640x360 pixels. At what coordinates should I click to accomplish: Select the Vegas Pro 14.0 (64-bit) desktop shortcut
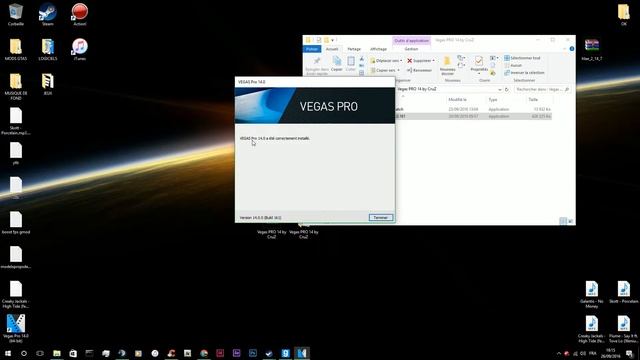[x=16, y=329]
